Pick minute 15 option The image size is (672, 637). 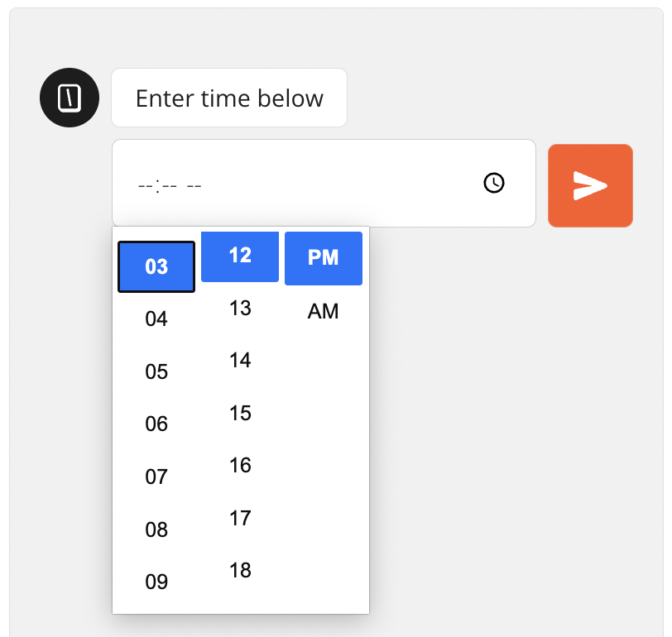[240, 413]
